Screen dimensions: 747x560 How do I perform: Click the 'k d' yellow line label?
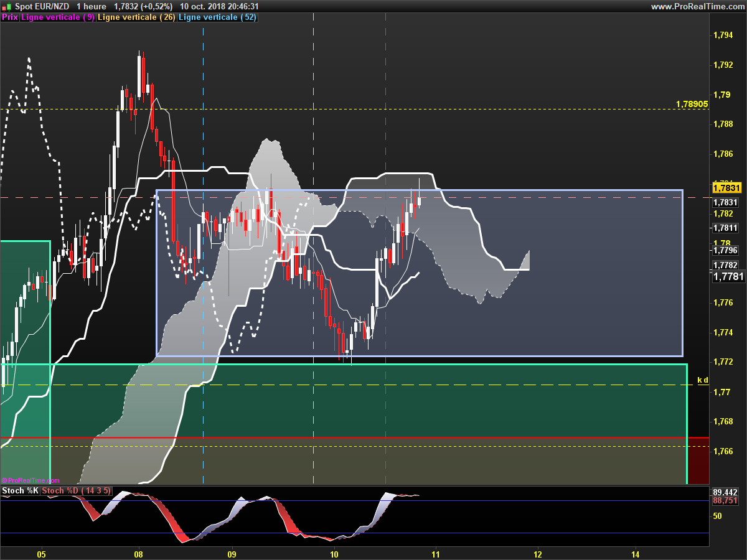click(703, 380)
